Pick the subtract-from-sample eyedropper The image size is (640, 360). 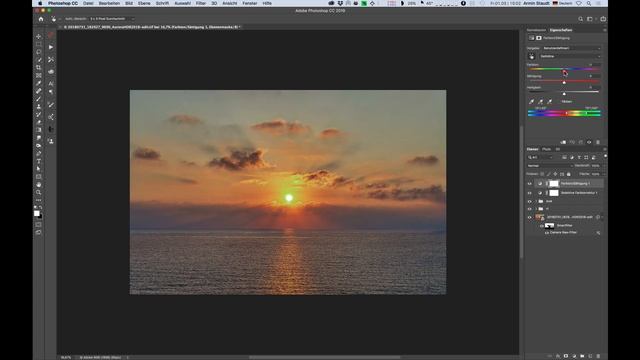[549, 101]
